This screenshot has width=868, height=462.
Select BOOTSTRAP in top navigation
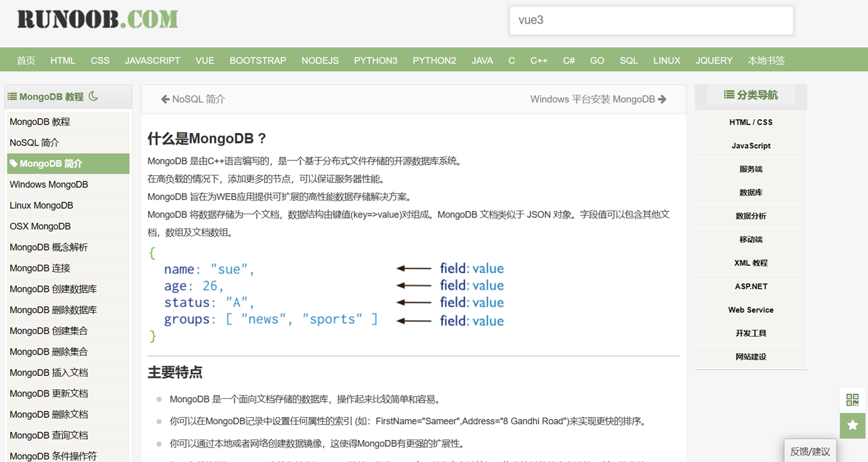point(258,61)
